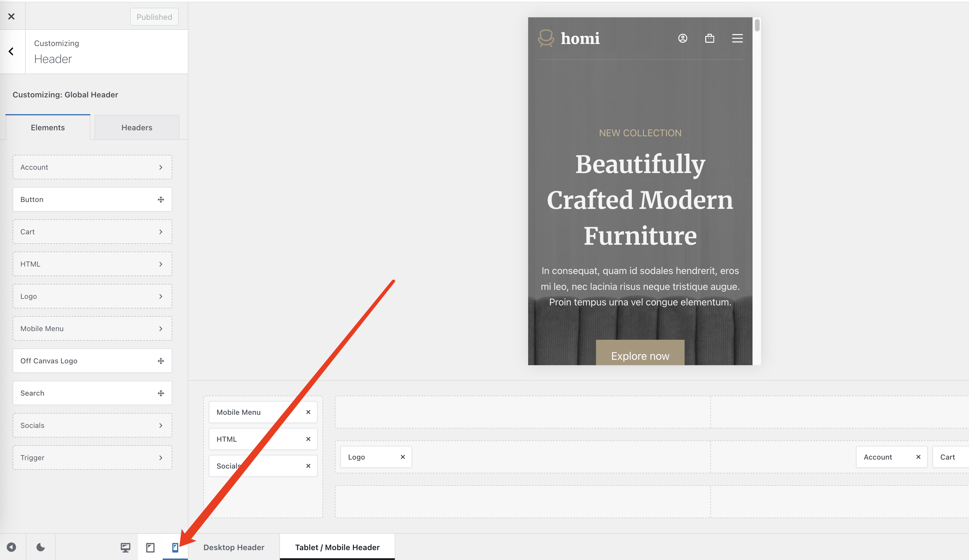The width and height of the screenshot is (969, 560).
Task: Open the hamburger menu in preview
Action: [x=737, y=39]
